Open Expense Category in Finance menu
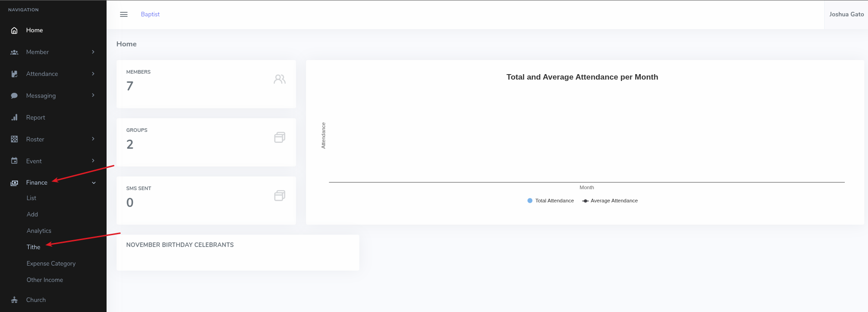The image size is (868, 312). (51, 264)
